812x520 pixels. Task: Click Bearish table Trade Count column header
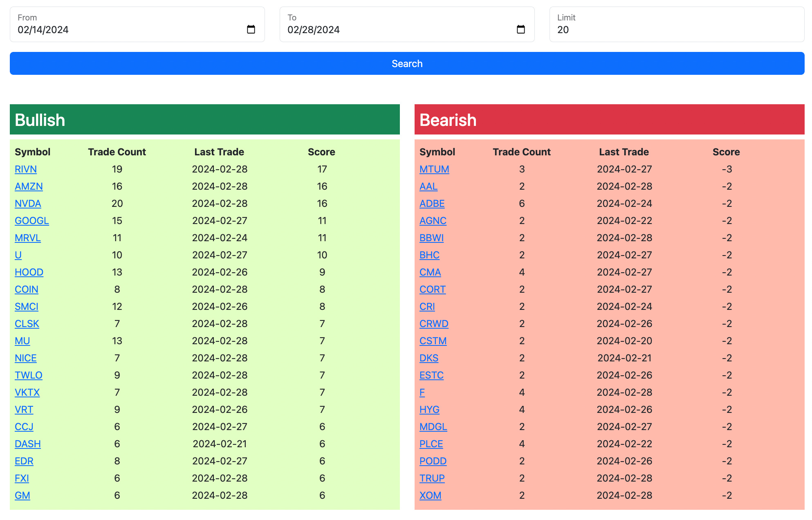coord(522,152)
